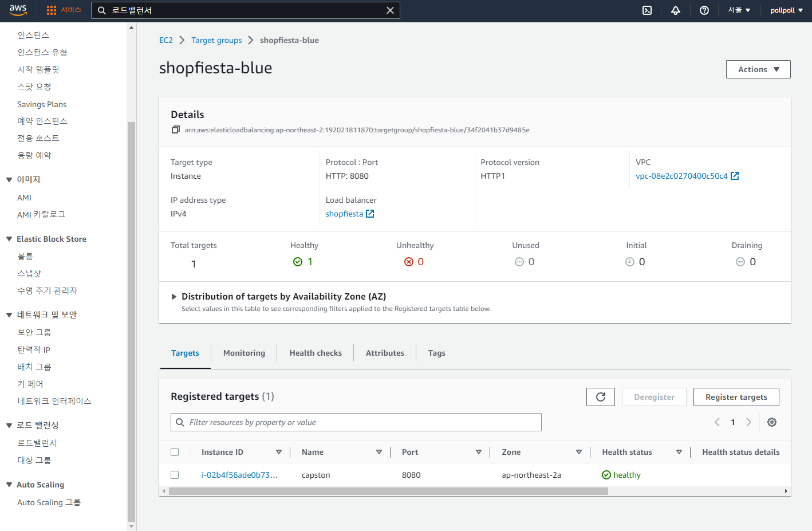Switch to the Targets tab
This screenshot has width=812, height=531.
(185, 353)
